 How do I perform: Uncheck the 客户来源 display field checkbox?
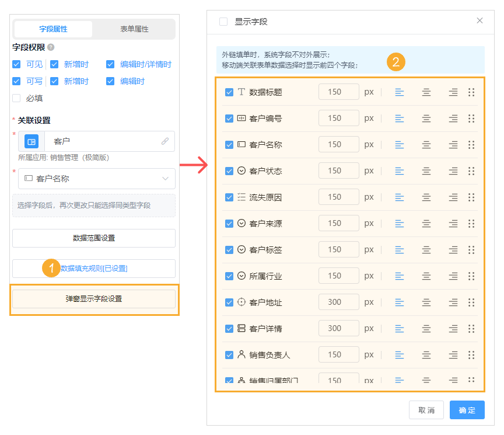[x=229, y=223]
